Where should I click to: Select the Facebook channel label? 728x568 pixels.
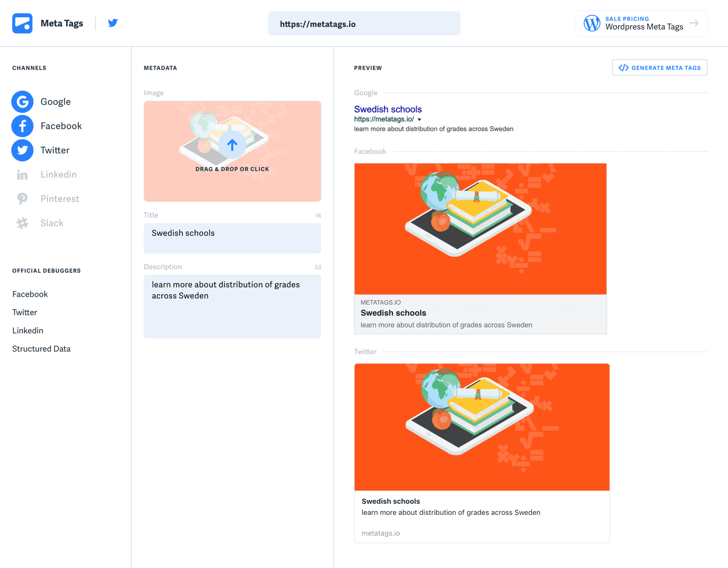(61, 126)
